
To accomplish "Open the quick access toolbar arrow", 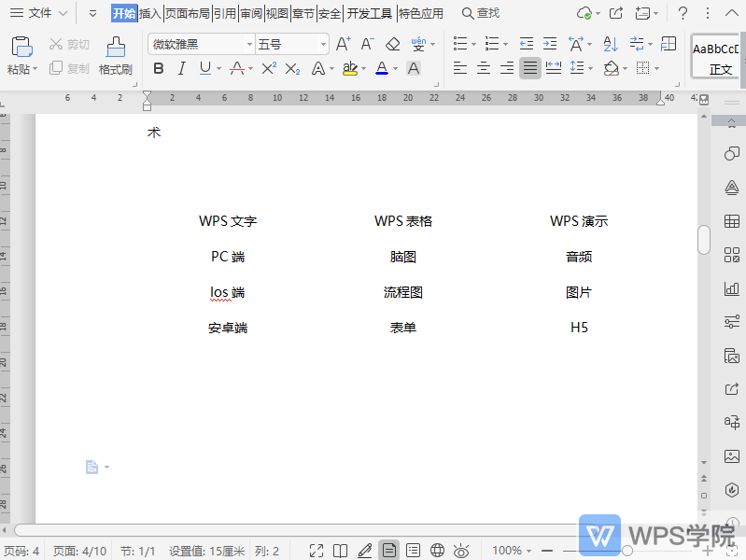I will [x=92, y=13].
